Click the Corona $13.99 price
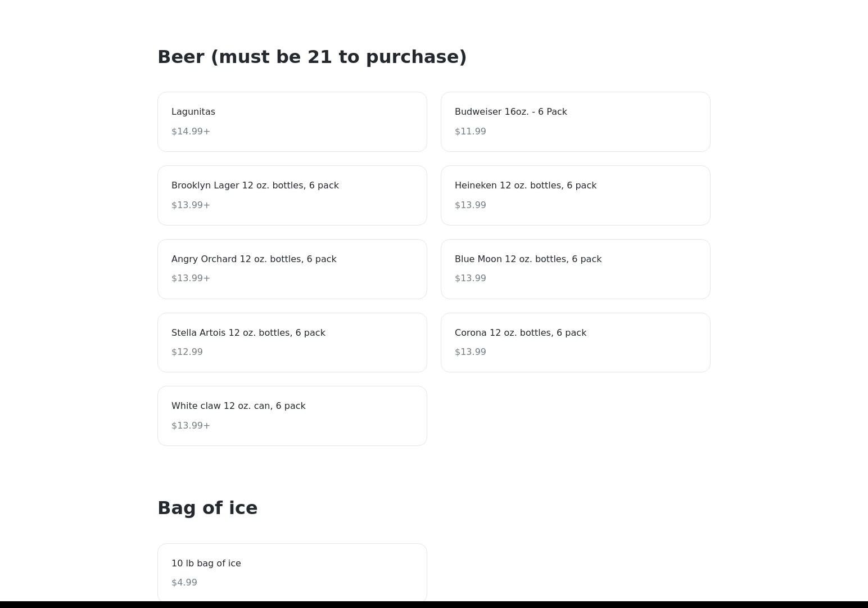This screenshot has height=608, width=868. (x=470, y=352)
